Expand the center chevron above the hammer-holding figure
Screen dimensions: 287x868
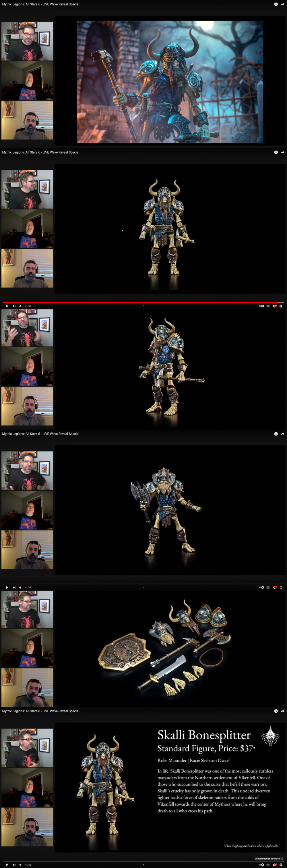click(x=143, y=305)
